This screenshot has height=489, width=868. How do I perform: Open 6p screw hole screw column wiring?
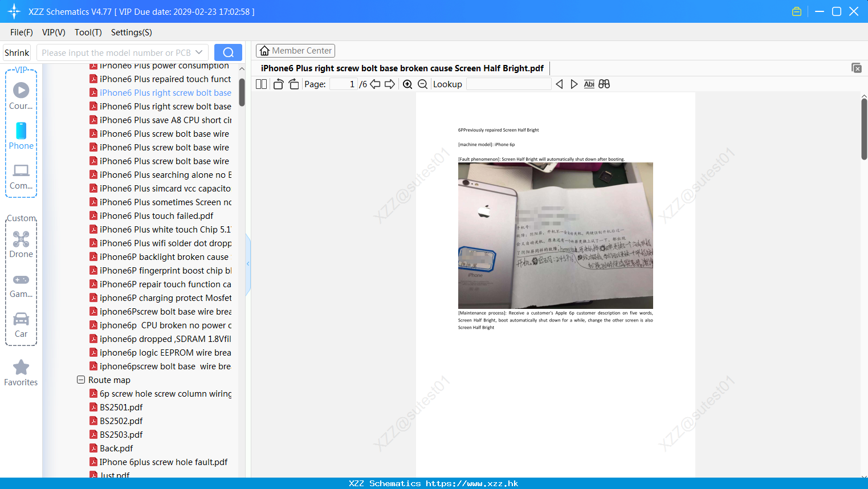(161, 394)
